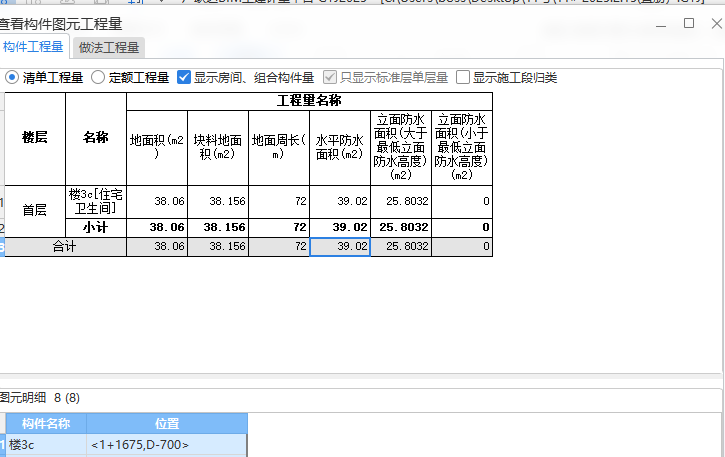725x457 pixels.
Task: Click the 地面积(m2) column header
Action: tap(157, 148)
